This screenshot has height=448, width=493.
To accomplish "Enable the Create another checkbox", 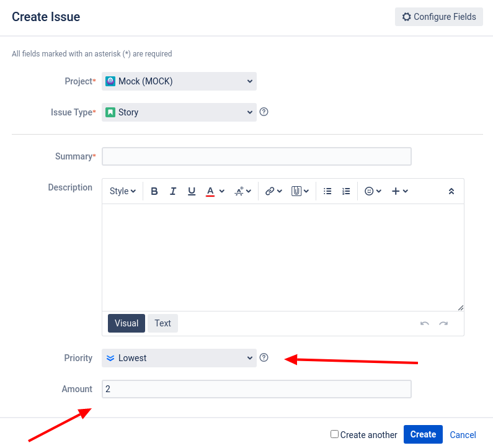I will (334, 434).
